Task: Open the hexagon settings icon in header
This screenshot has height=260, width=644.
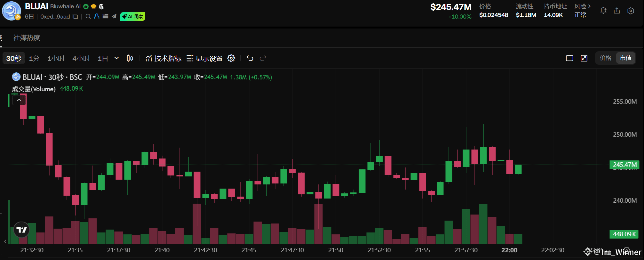Action: 631,11
